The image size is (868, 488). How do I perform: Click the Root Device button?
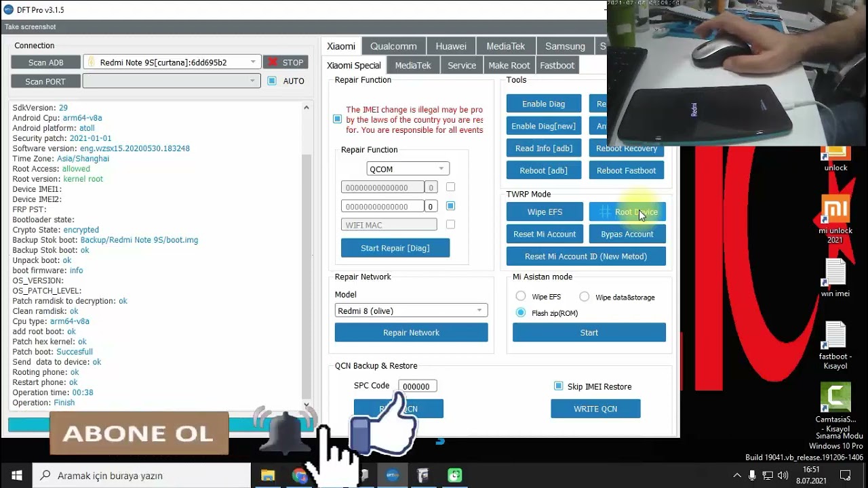627,211
